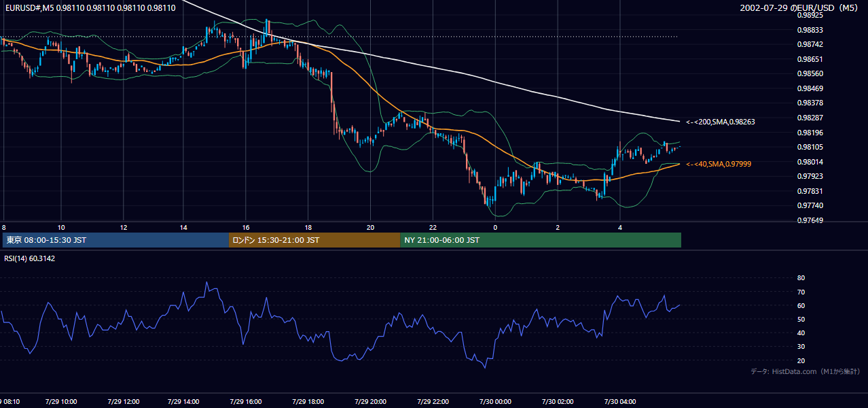Click the 7/30 00:00 time axis label

(x=495, y=402)
